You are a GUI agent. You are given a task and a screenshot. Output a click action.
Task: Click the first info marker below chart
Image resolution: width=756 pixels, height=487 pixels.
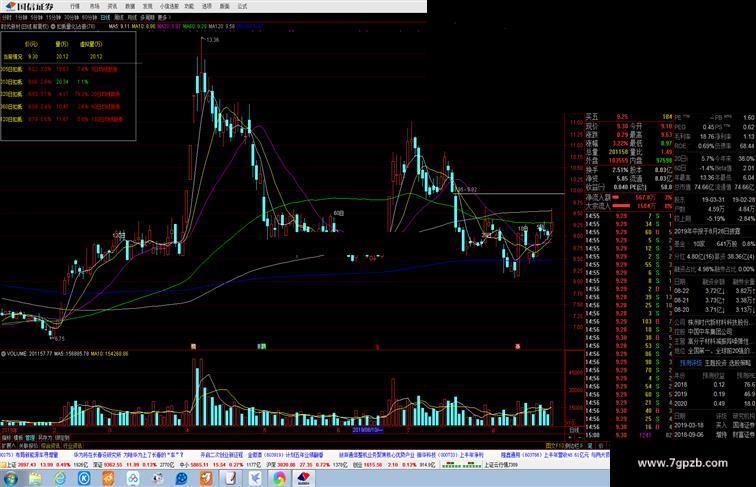click(x=193, y=346)
